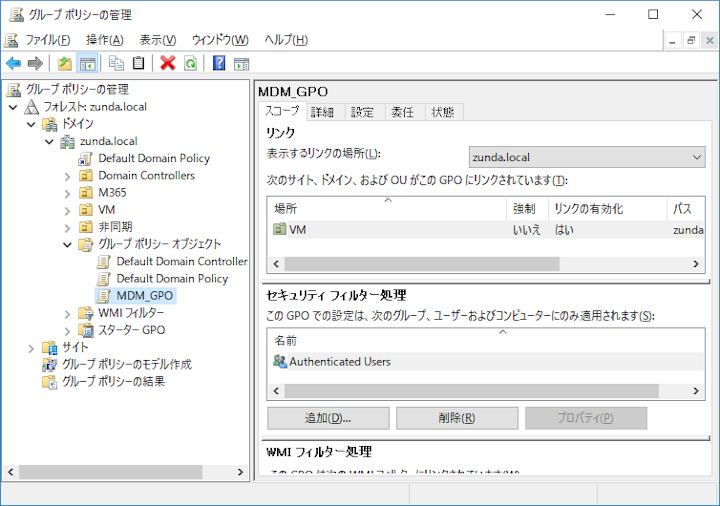Click the links list scroll right arrow

[x=696, y=264]
